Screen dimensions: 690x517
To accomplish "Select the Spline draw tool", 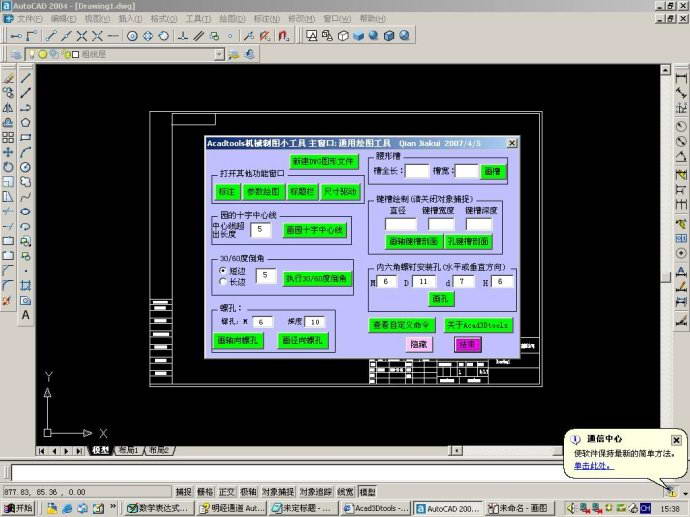I will (26, 197).
